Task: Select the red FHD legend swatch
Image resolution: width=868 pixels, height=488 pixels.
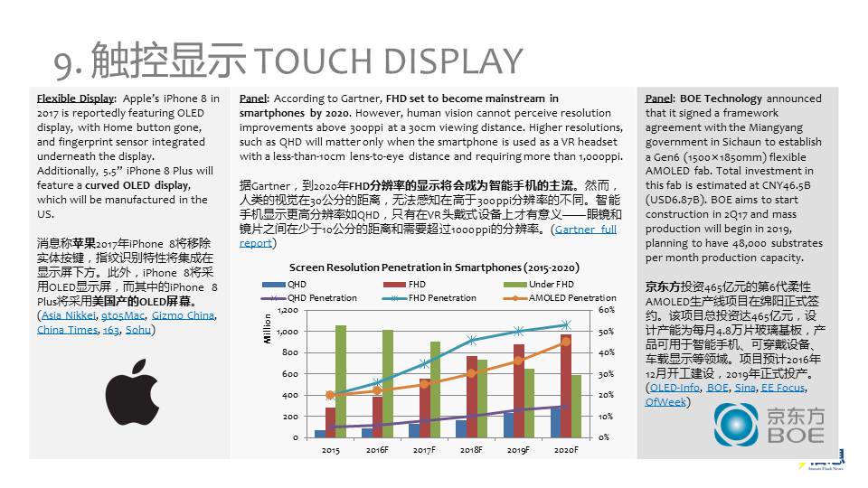Action: click(x=394, y=285)
